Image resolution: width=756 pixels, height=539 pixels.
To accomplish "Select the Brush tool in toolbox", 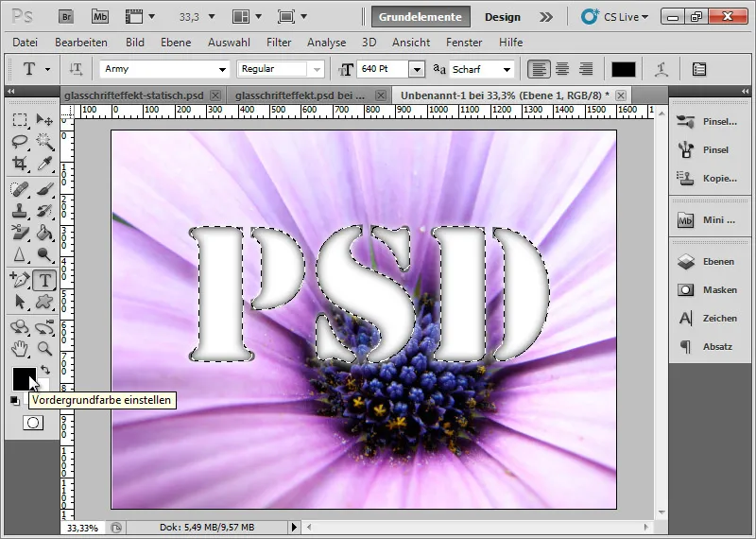I will (44, 189).
